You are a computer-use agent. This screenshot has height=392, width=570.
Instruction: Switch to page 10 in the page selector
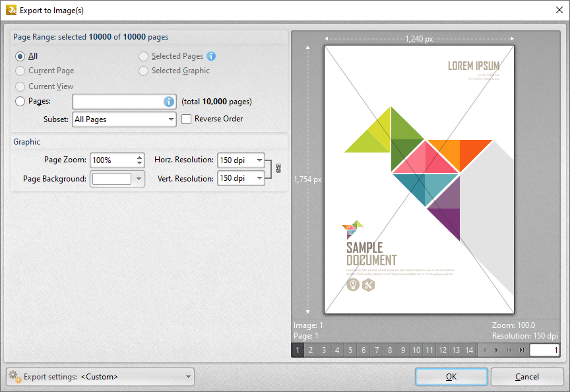coord(416,350)
